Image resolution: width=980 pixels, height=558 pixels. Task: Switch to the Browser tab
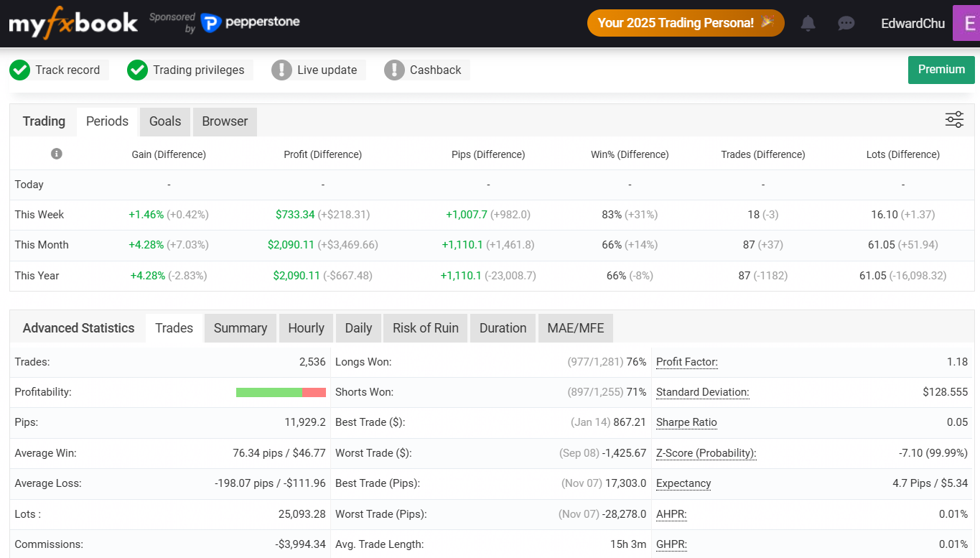(x=225, y=121)
